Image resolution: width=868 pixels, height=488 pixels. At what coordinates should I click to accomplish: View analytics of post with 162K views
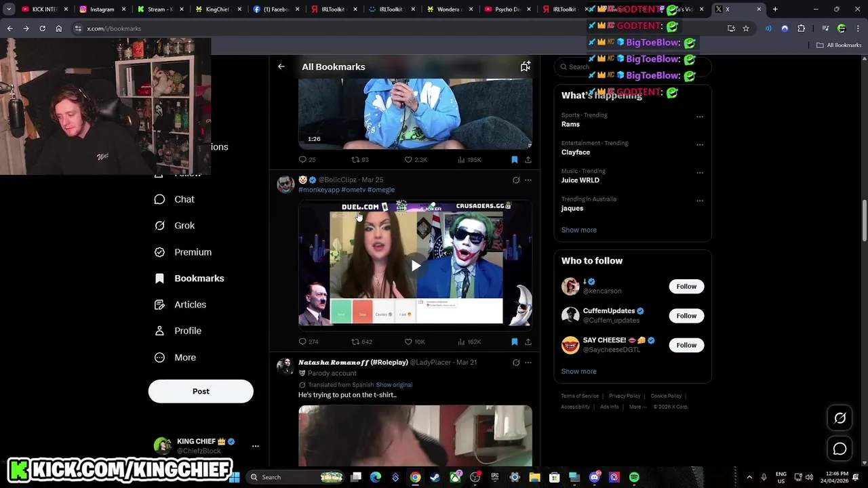[x=469, y=342]
